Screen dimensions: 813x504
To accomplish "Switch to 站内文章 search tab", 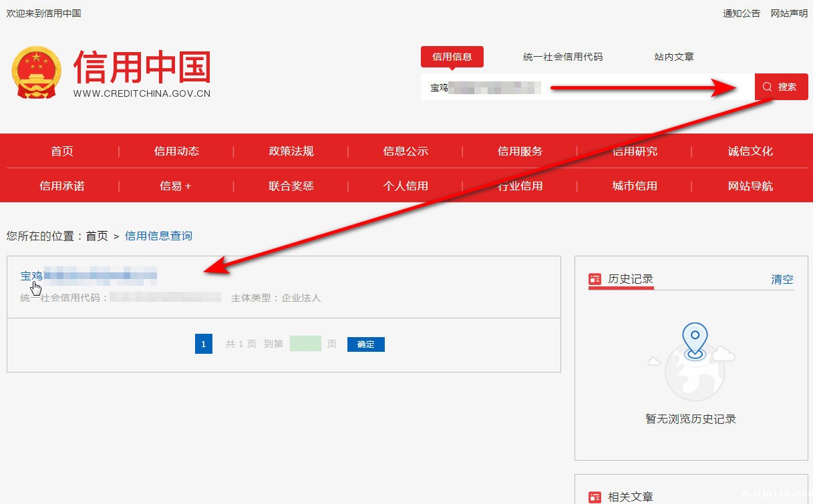I will 673,57.
